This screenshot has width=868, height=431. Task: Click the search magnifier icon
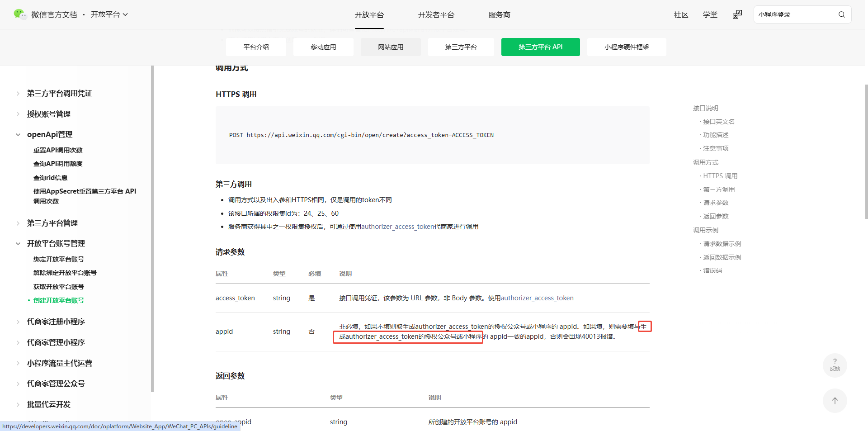tap(841, 14)
